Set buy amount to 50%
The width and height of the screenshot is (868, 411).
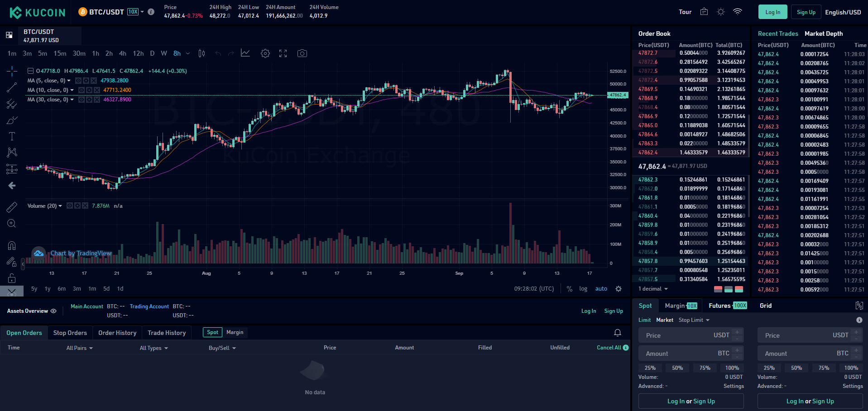(677, 368)
